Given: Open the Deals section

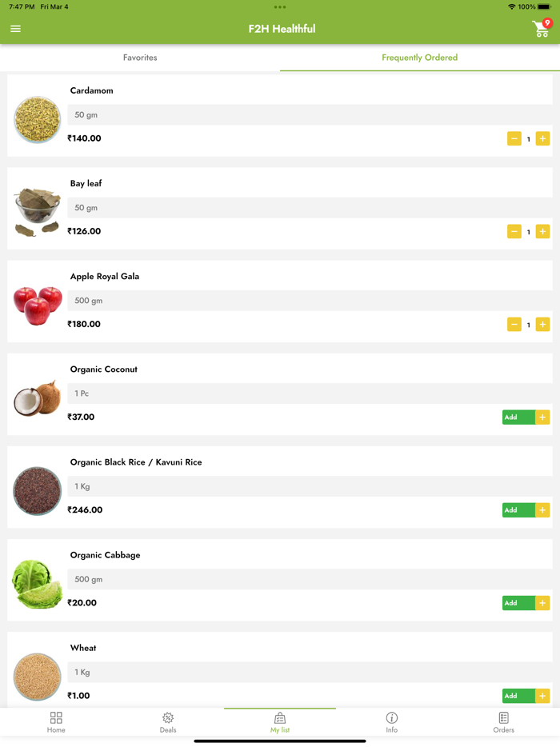Looking at the screenshot, I should (168, 722).
